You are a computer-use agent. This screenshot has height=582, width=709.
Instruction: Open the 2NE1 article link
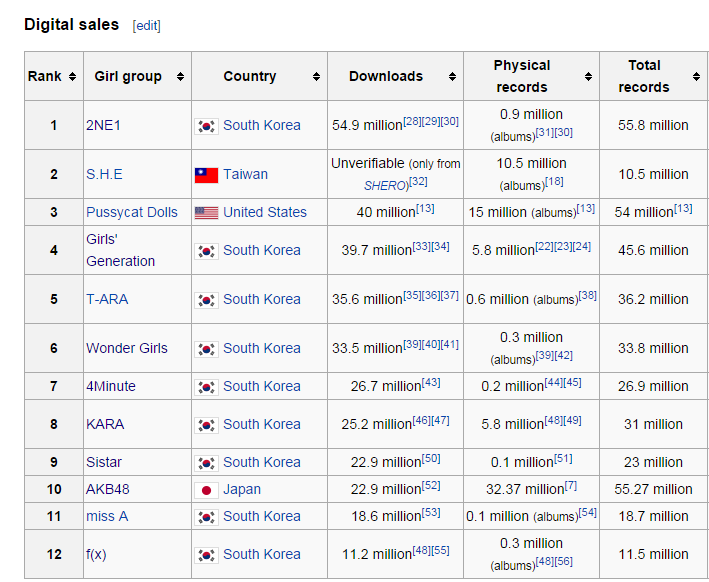(x=104, y=125)
